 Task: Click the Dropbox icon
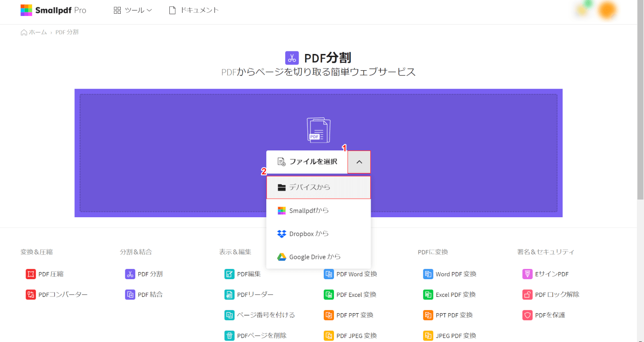point(282,234)
